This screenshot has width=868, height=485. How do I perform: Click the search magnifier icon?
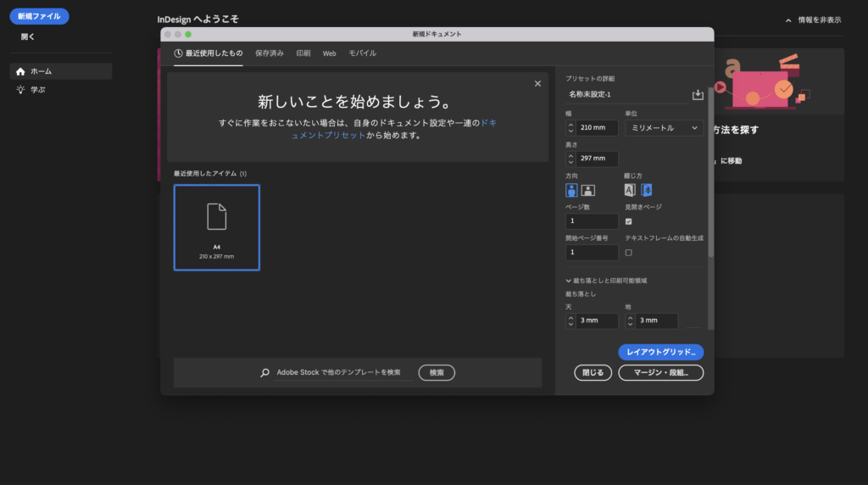(x=265, y=372)
